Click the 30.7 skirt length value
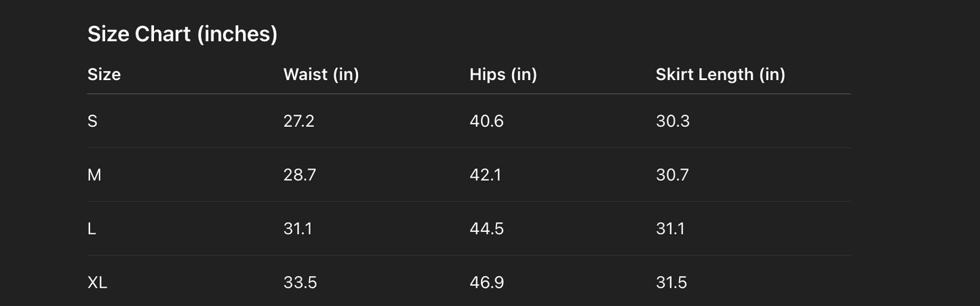The height and width of the screenshot is (306, 980). coord(671,175)
